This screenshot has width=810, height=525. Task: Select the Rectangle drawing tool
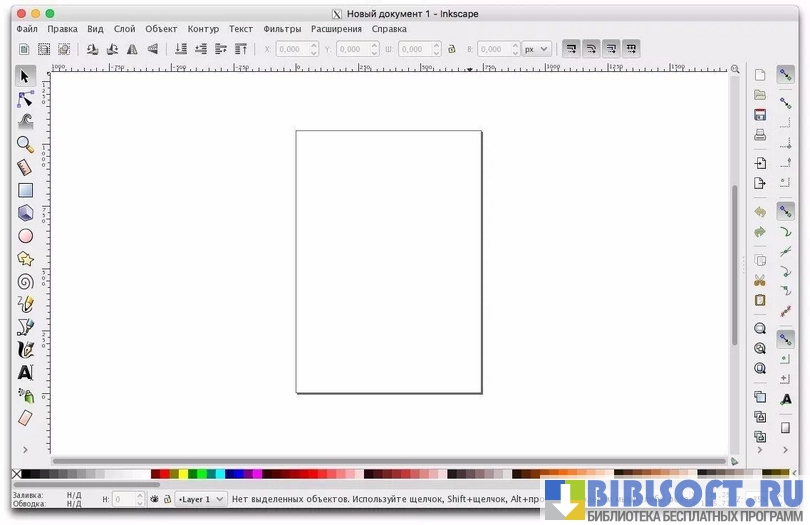point(26,190)
